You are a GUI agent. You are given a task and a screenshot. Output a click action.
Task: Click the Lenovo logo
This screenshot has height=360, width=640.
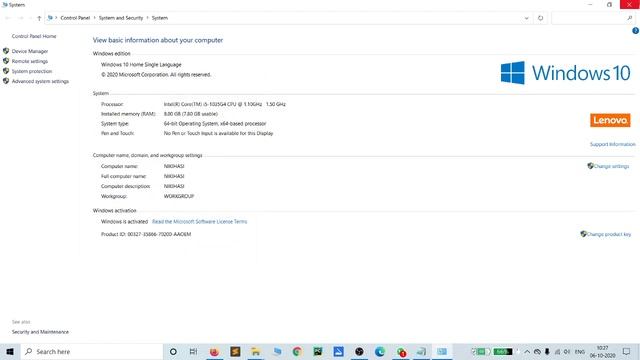pyautogui.click(x=610, y=120)
